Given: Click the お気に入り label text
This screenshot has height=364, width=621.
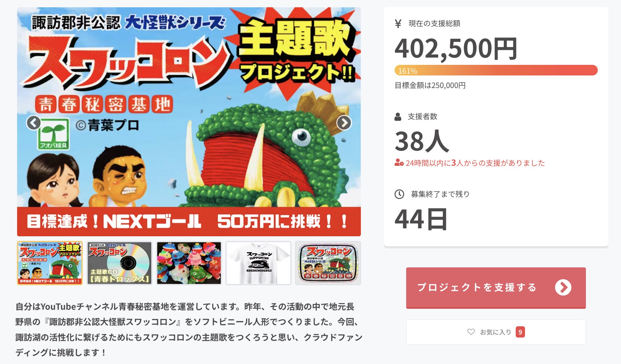Looking at the screenshot, I should click(496, 332).
